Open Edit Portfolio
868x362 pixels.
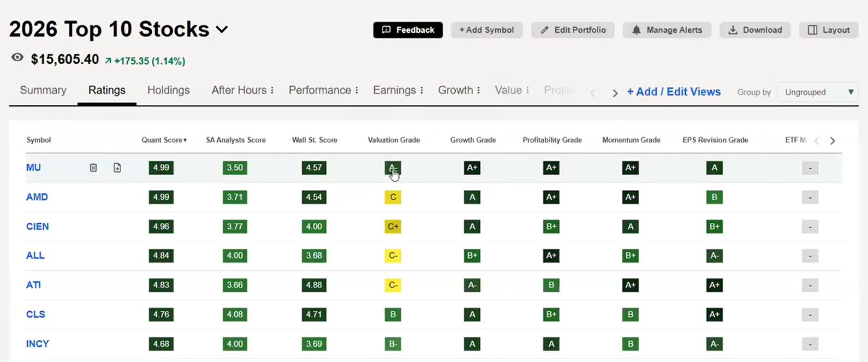(x=573, y=30)
